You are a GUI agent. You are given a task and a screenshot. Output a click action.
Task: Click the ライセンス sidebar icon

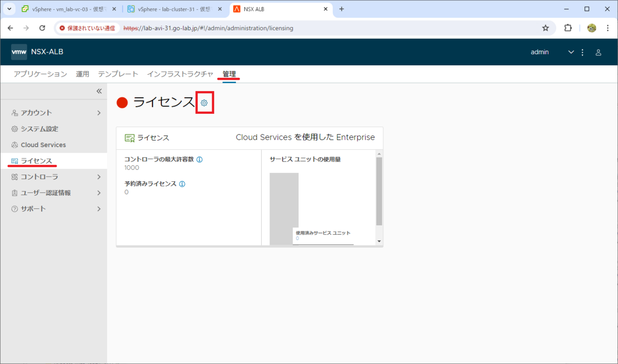[14, 161]
